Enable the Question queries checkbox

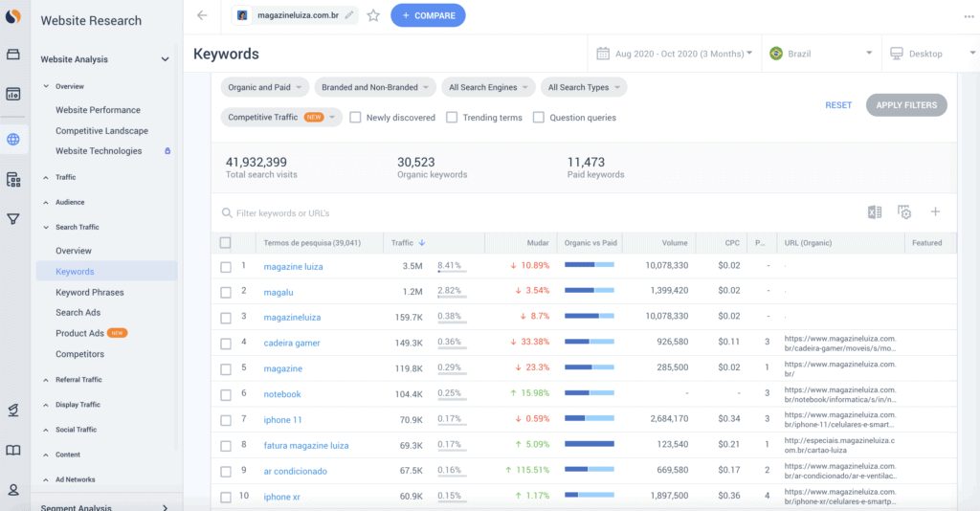pyautogui.click(x=538, y=118)
